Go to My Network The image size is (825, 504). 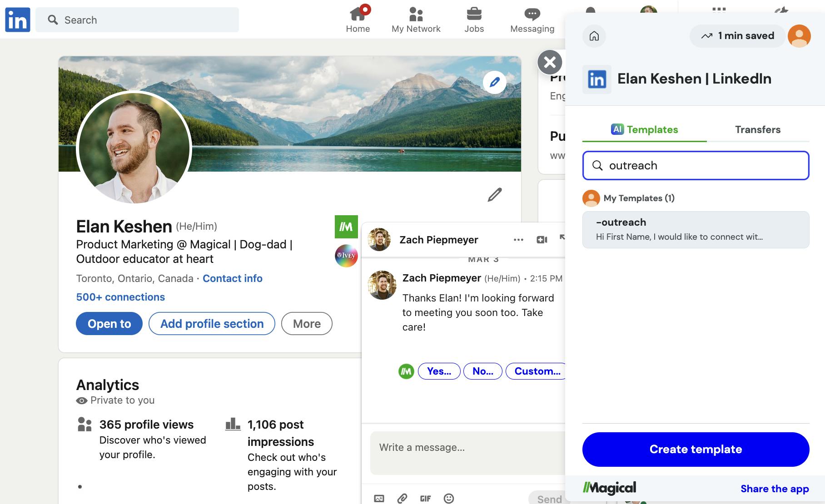[x=416, y=20]
